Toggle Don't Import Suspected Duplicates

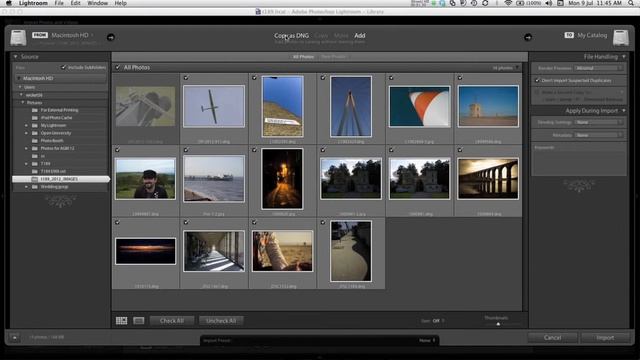537,80
